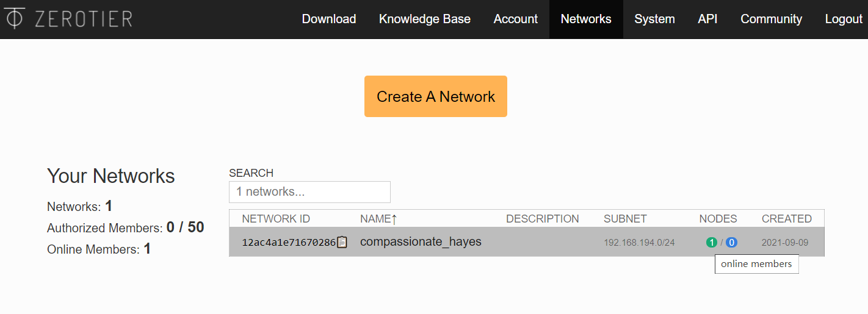This screenshot has width=868, height=314.
Task: Open the Knowledge Base page
Action: 424,19
